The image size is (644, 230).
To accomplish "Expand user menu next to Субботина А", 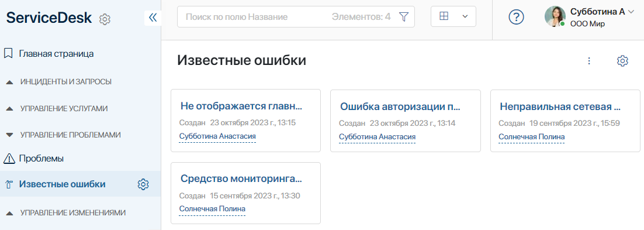I will click(x=631, y=12).
